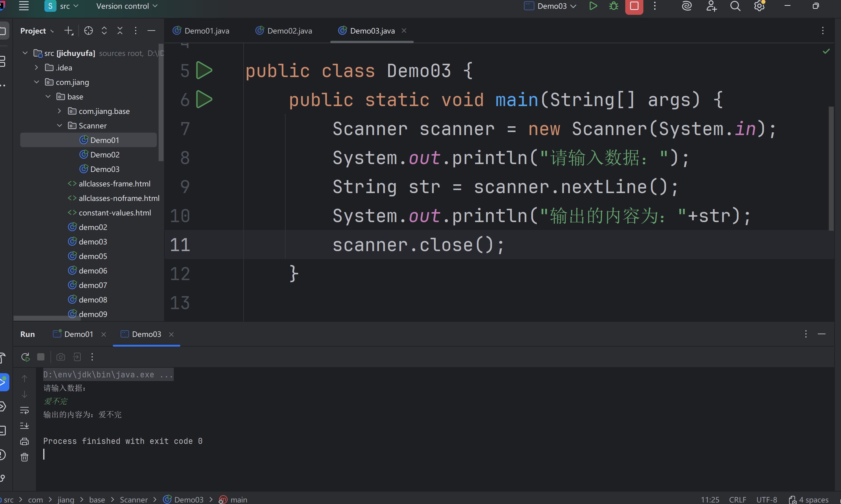Open allclasses-frame.html in project tree
This screenshot has height=504, width=841.
pos(114,184)
